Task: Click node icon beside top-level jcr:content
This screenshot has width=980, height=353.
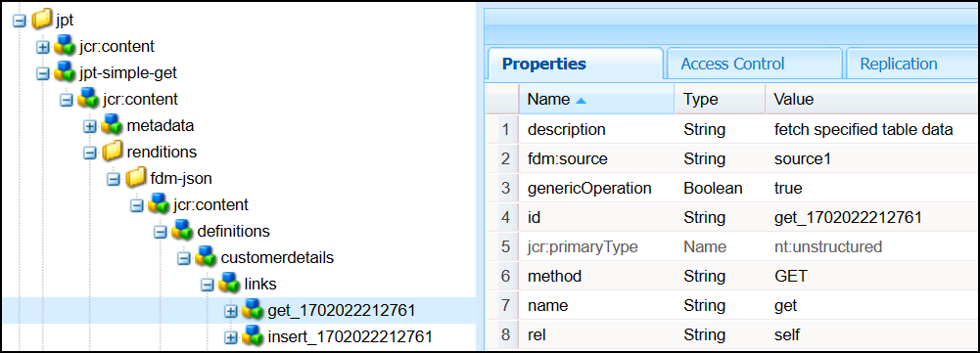Action: [x=65, y=46]
